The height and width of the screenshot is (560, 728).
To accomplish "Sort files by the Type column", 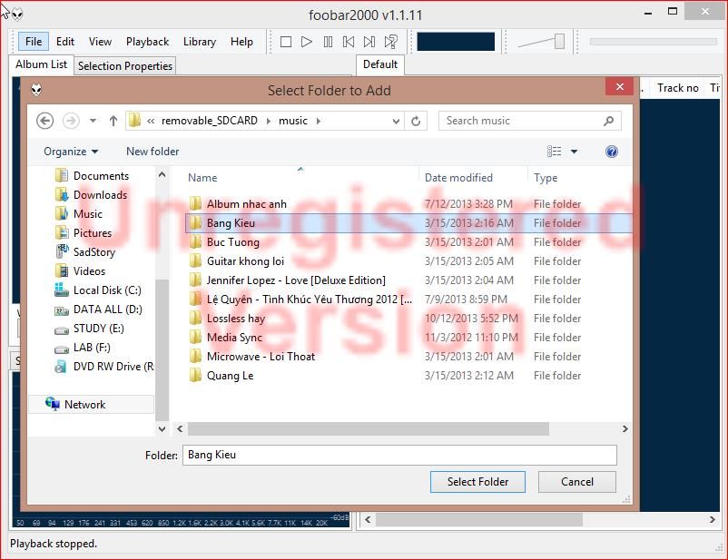I will [x=546, y=177].
